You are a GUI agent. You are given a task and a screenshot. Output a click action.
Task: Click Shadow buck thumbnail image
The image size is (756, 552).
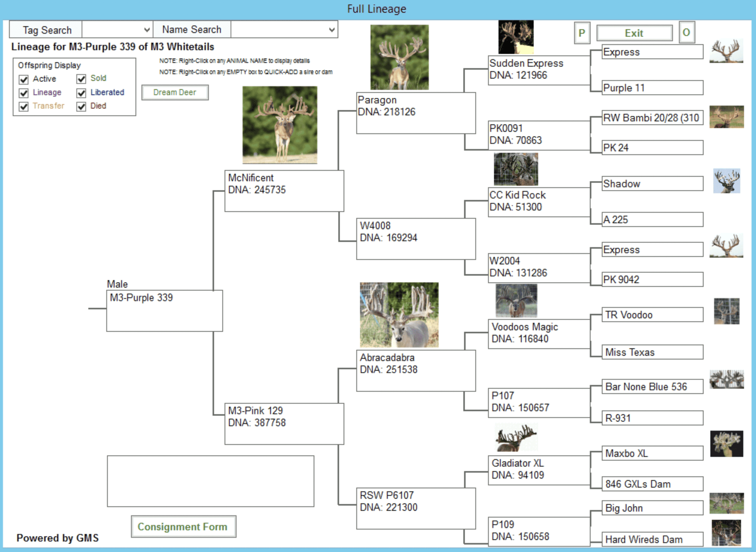point(726,181)
